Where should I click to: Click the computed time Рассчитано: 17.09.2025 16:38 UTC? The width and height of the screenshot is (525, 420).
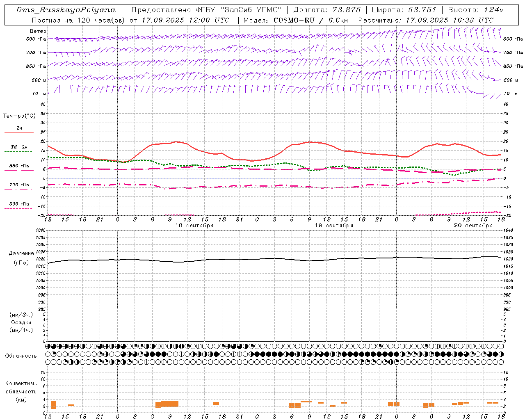(x=426, y=20)
